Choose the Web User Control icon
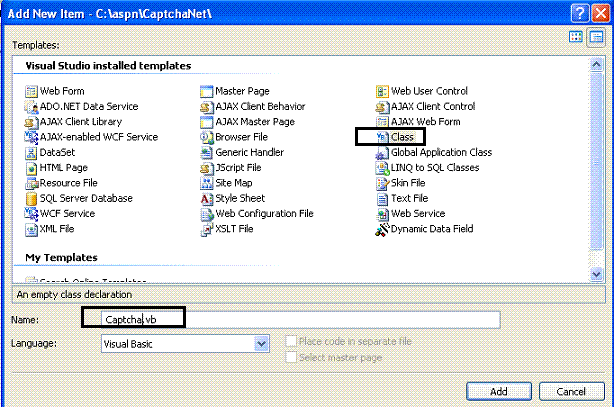The width and height of the screenshot is (614, 407). (x=382, y=91)
